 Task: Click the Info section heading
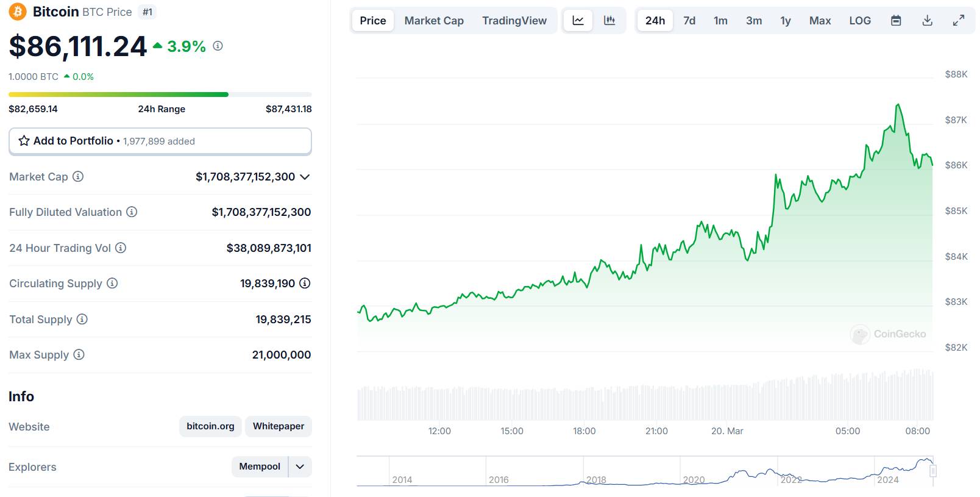click(21, 396)
